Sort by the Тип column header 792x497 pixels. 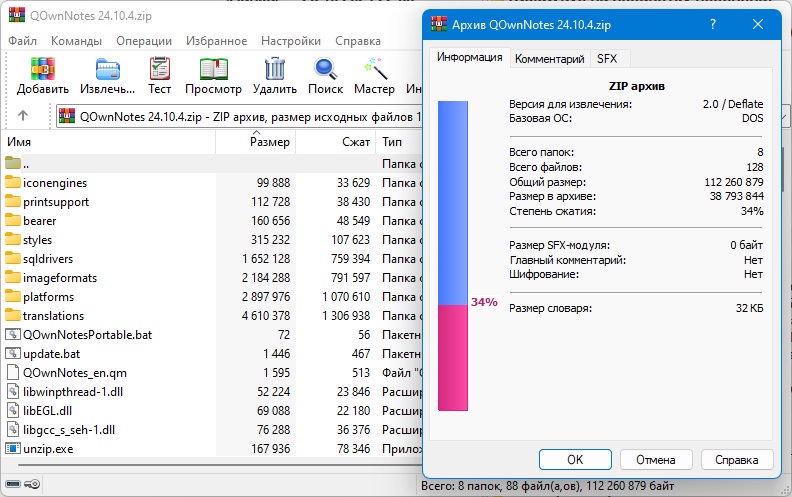click(x=400, y=142)
